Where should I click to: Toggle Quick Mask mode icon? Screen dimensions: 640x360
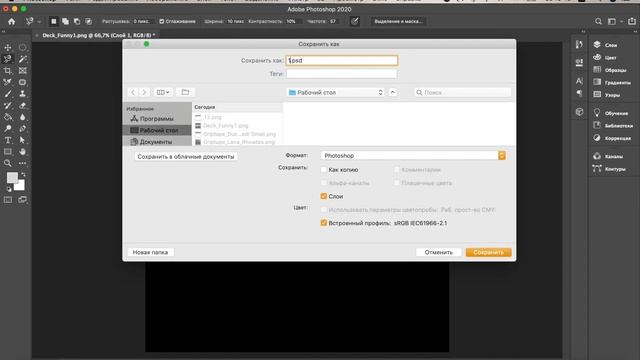pos(8,200)
